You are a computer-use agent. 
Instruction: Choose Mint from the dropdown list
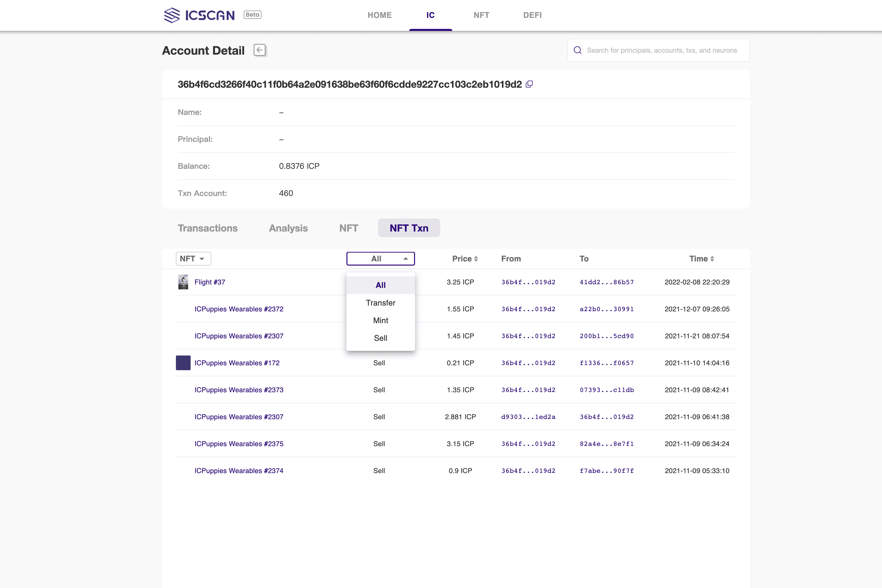coord(380,320)
